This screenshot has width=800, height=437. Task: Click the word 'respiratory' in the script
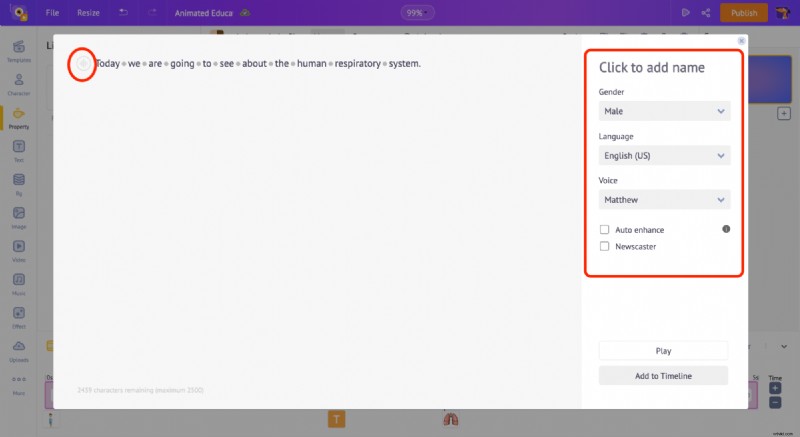pos(357,64)
